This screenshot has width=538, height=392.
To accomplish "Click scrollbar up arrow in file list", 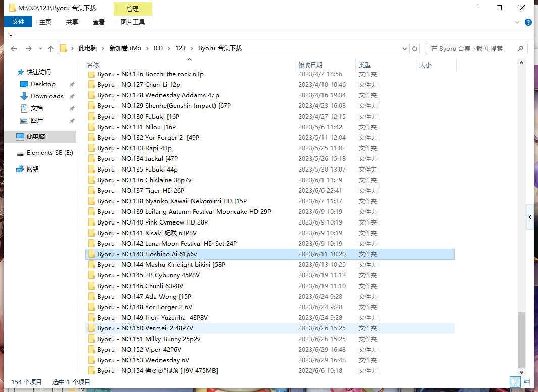I will point(521,63).
